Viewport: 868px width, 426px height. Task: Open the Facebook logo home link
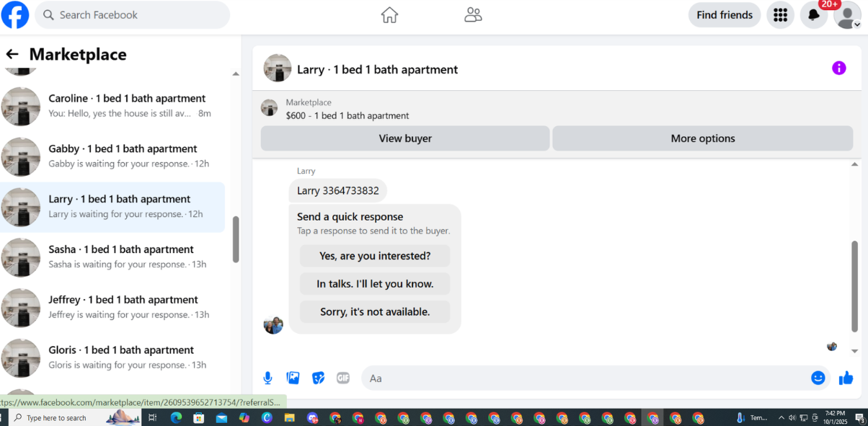coord(15,14)
